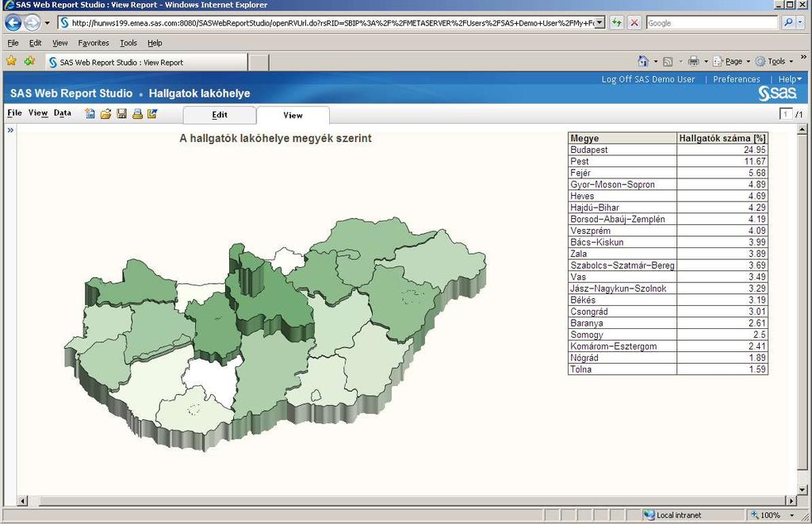Screen dimensions: 812x524
Task: Select the Budapest row in the table
Action: pyautogui.click(x=668, y=150)
